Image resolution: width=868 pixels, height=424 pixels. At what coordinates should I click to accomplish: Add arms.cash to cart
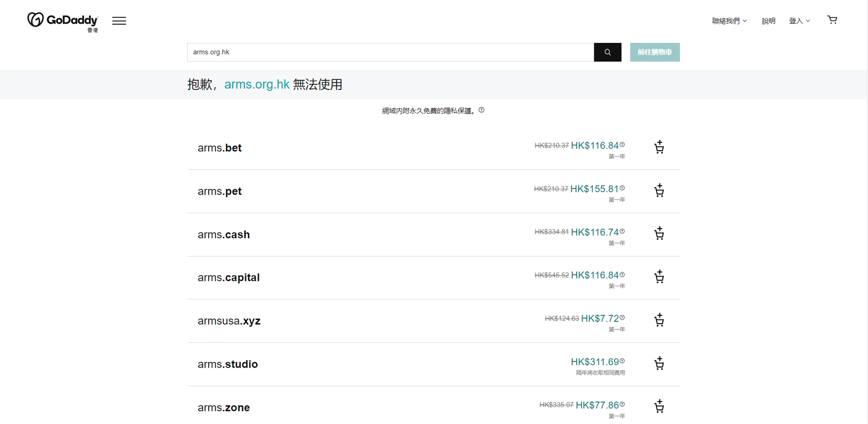click(659, 233)
